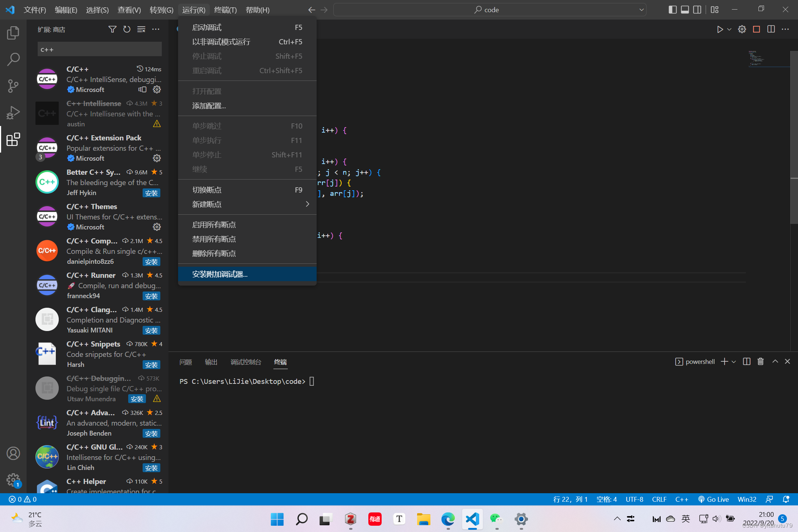Install Better C++ Syntax extension
Viewport: 798px width, 532px height.
coord(151,193)
